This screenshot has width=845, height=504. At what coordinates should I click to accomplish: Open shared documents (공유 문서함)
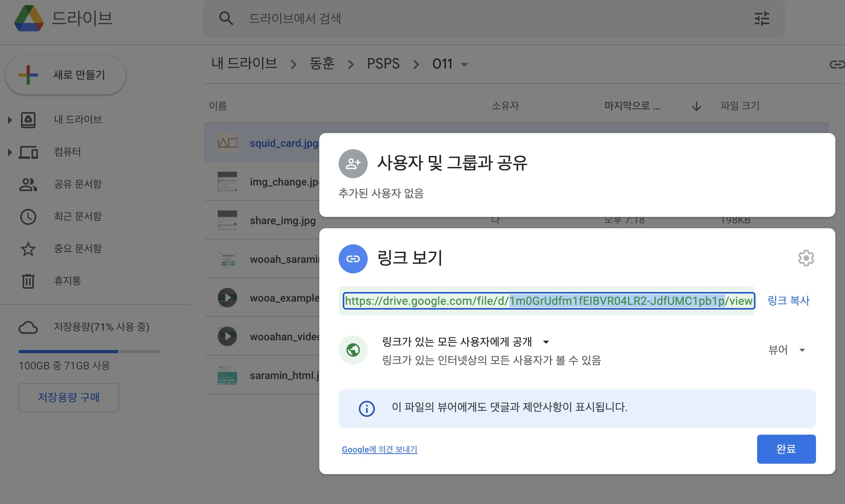pyautogui.click(x=77, y=184)
